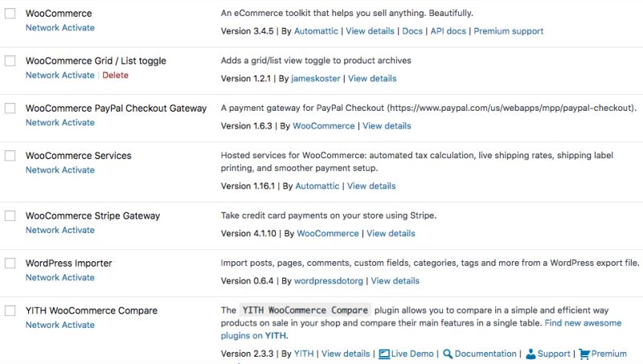The height and width of the screenshot is (364, 643).
Task: Click the Version 3.4.5 text
Action: pos(248,31)
